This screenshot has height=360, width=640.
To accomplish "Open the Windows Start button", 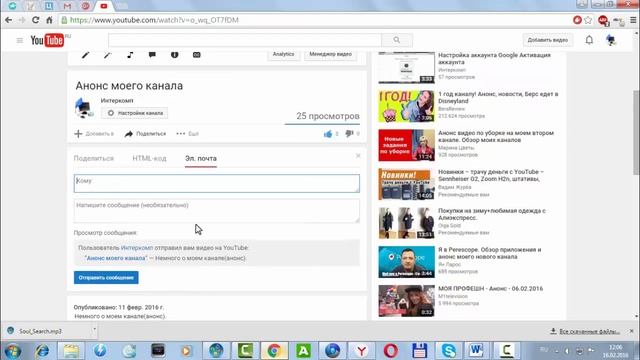I will point(13,351).
